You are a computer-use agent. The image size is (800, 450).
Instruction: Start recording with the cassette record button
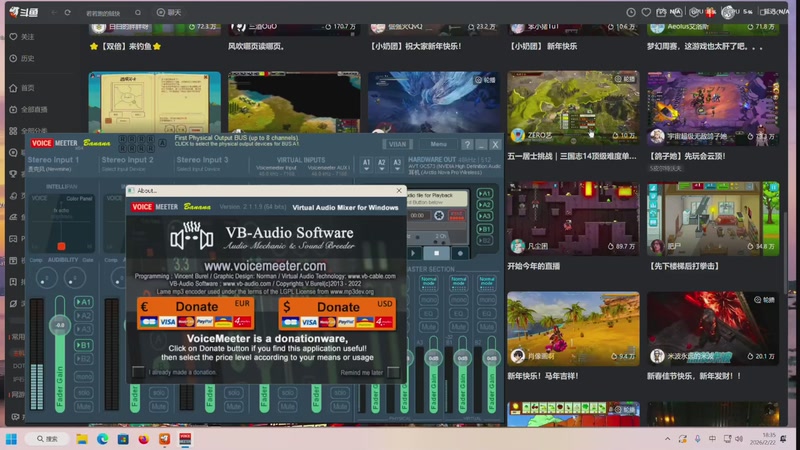tap(460, 253)
